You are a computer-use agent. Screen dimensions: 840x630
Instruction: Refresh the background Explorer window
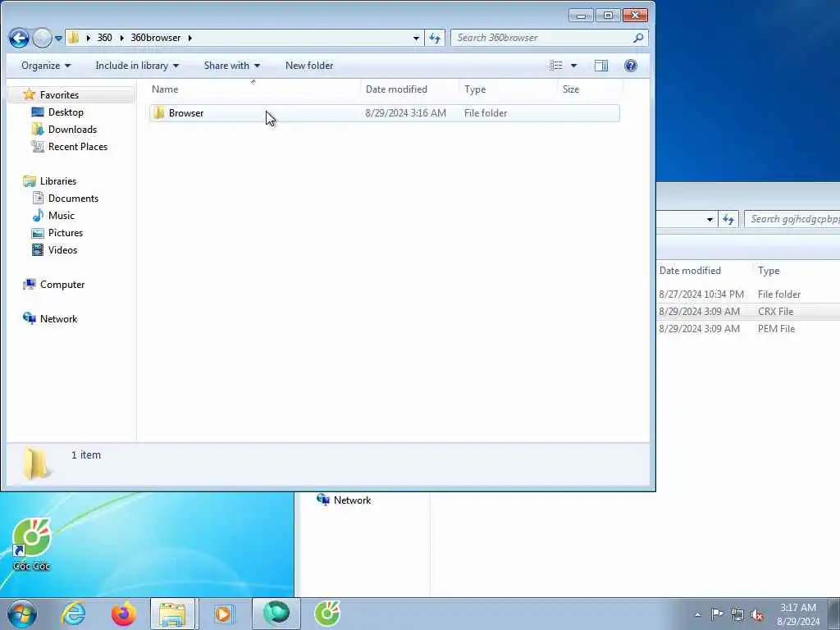(x=728, y=219)
